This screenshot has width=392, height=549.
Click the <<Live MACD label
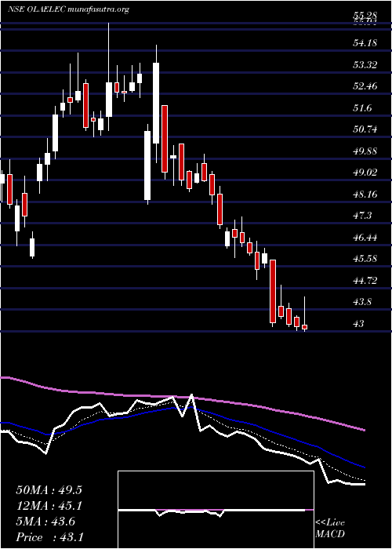pyautogui.click(x=330, y=529)
